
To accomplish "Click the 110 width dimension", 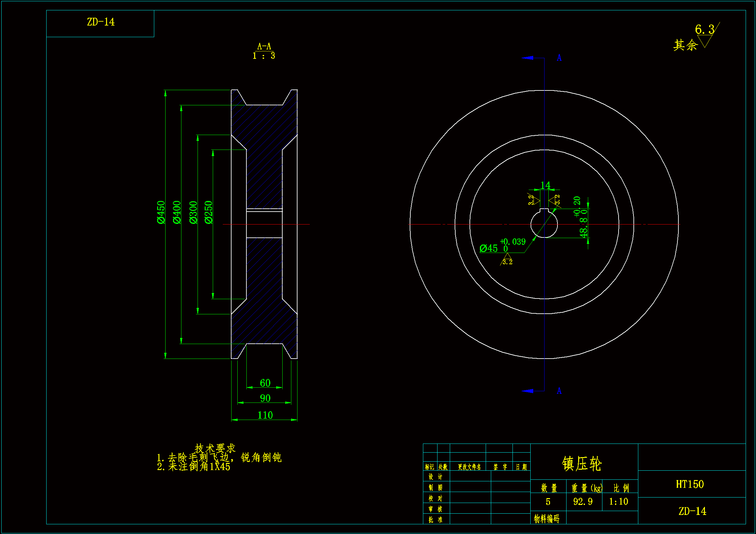I will [265, 415].
